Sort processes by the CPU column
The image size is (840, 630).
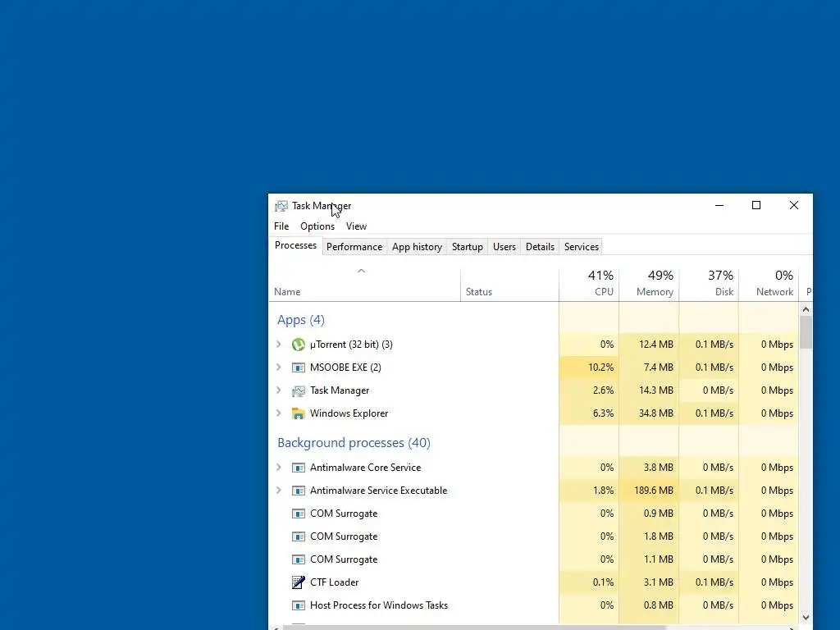pyautogui.click(x=589, y=283)
